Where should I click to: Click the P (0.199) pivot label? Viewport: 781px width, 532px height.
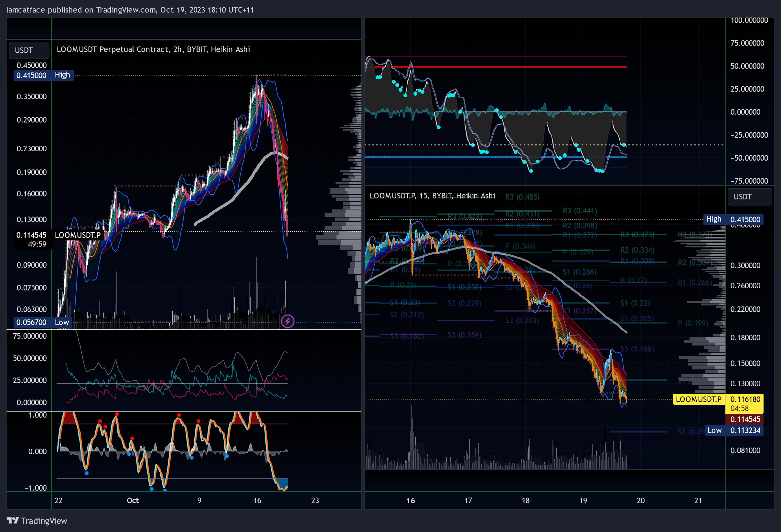(x=693, y=323)
